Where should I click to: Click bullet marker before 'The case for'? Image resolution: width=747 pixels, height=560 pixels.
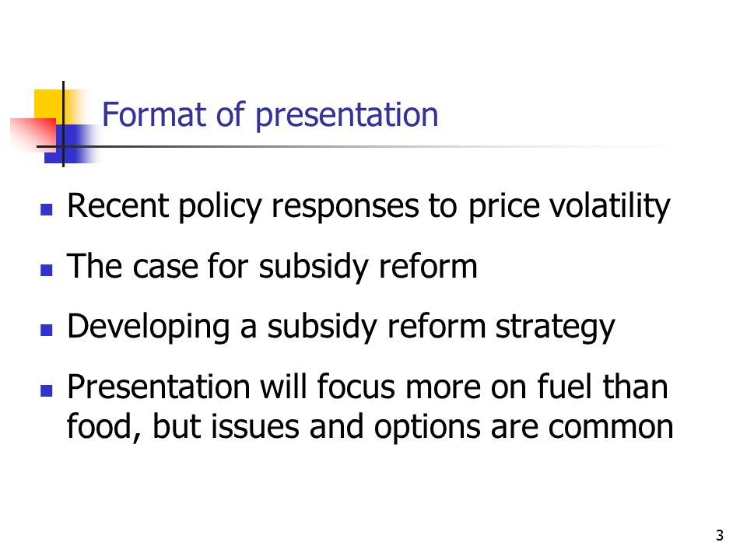pos(46,270)
